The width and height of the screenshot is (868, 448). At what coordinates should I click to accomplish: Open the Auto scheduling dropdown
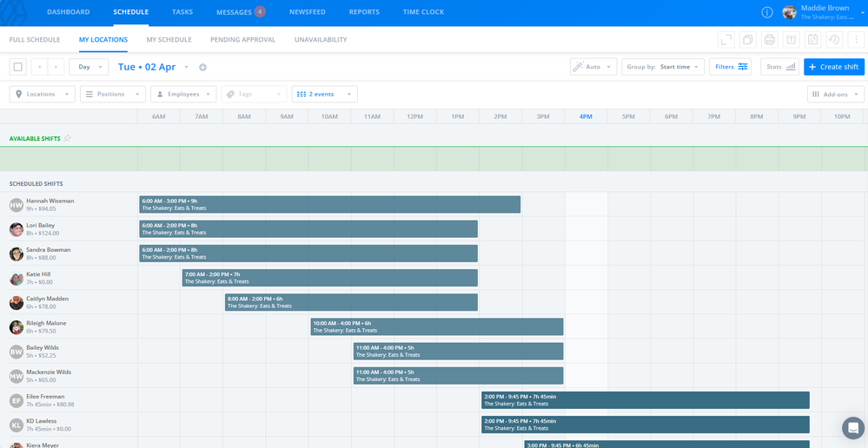point(593,67)
